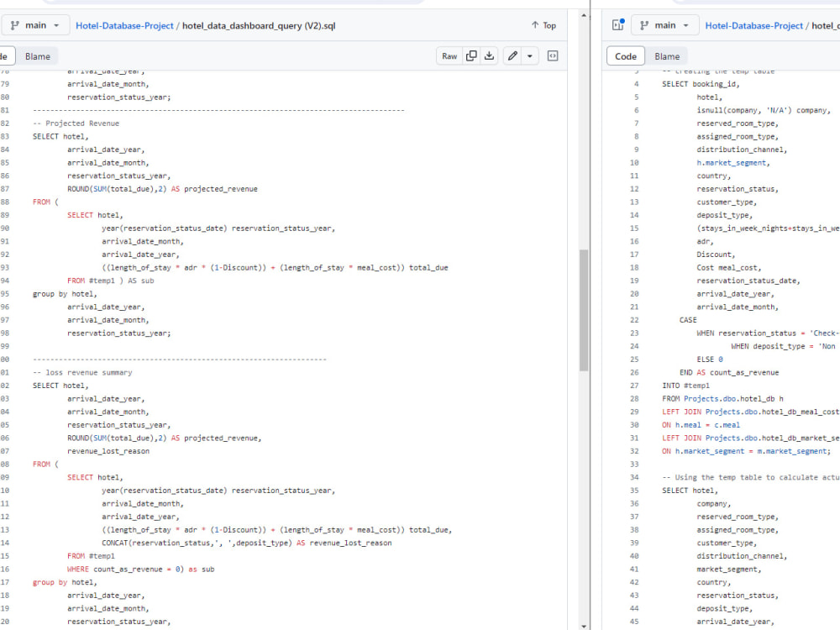The image size is (840, 630).
Task: Switch to Blame tab in right pane
Action: point(667,56)
